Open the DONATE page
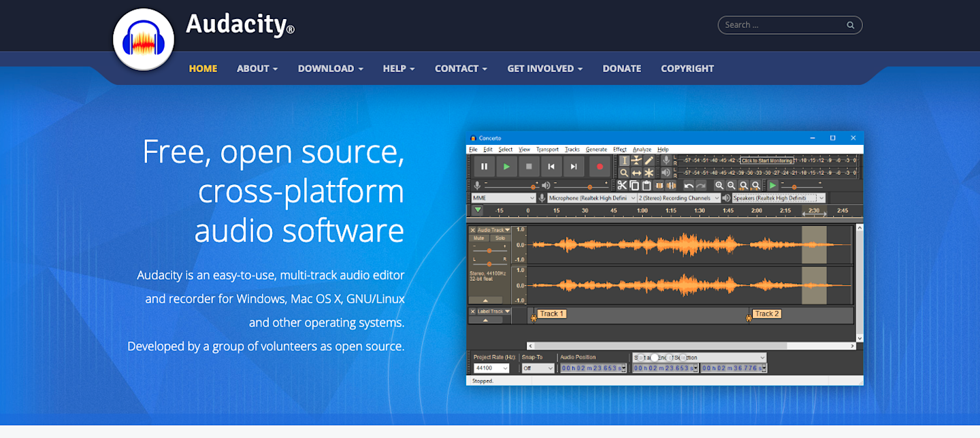Viewport: 980px width, 438px height. pos(622,69)
